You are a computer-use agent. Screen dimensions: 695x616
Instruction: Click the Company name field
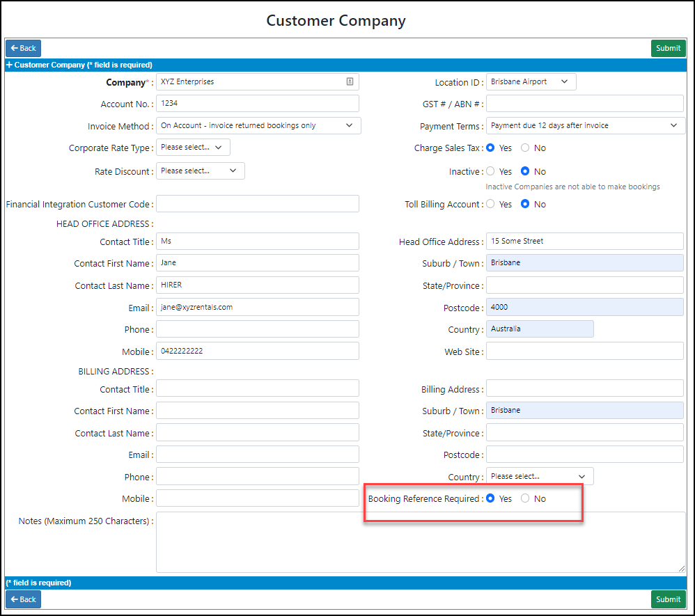click(258, 81)
